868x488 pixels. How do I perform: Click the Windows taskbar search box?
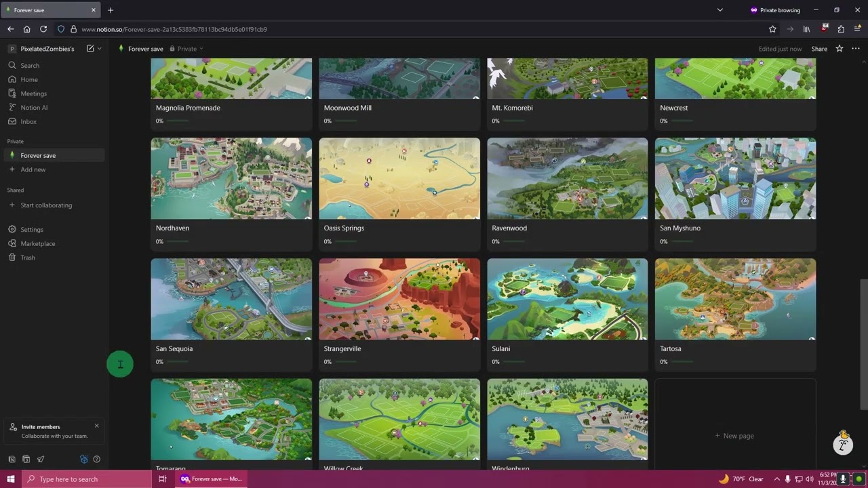(x=86, y=479)
